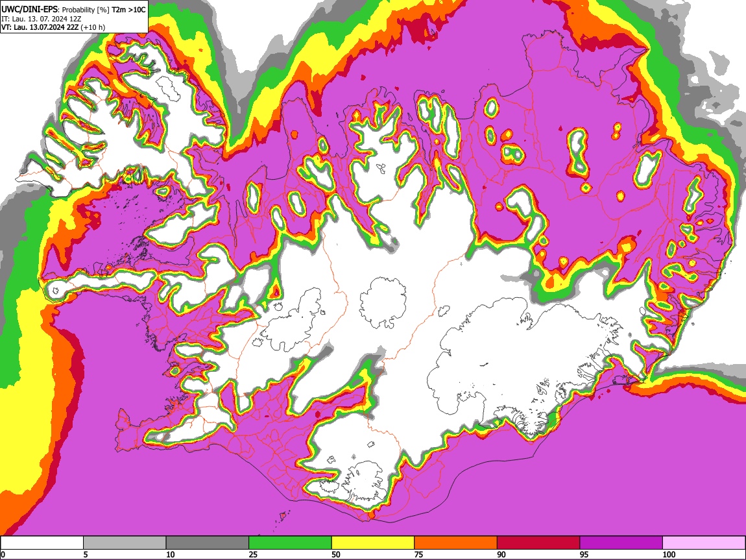The height and width of the screenshot is (560, 746).
Task: Click the purple 95–100% legend swatch
Action: pyautogui.click(x=621, y=542)
